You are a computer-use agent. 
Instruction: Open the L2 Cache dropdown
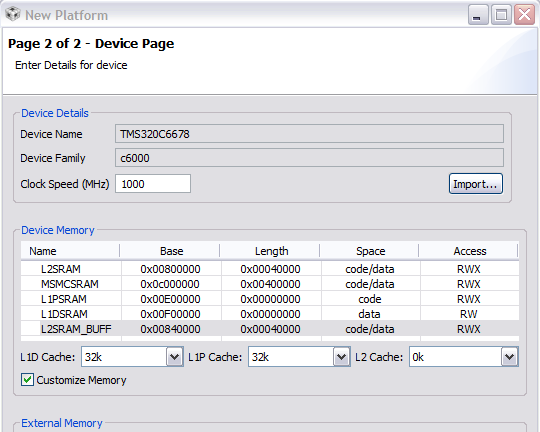pos(509,357)
